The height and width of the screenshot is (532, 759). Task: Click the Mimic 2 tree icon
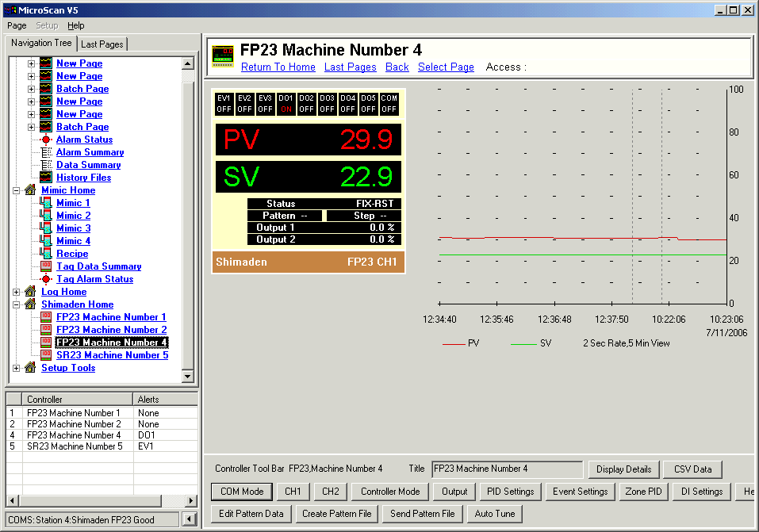click(46, 216)
